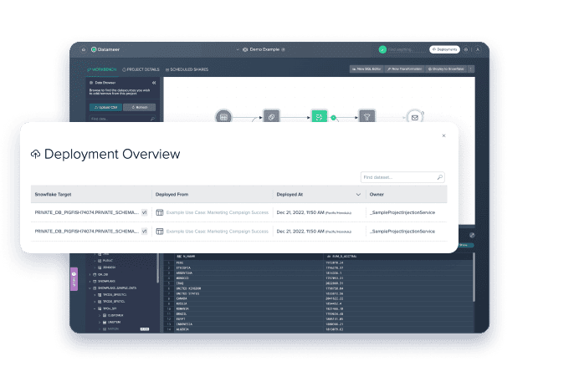
Task: Select the BRAZIL row in preview
Action: [x=318, y=313]
